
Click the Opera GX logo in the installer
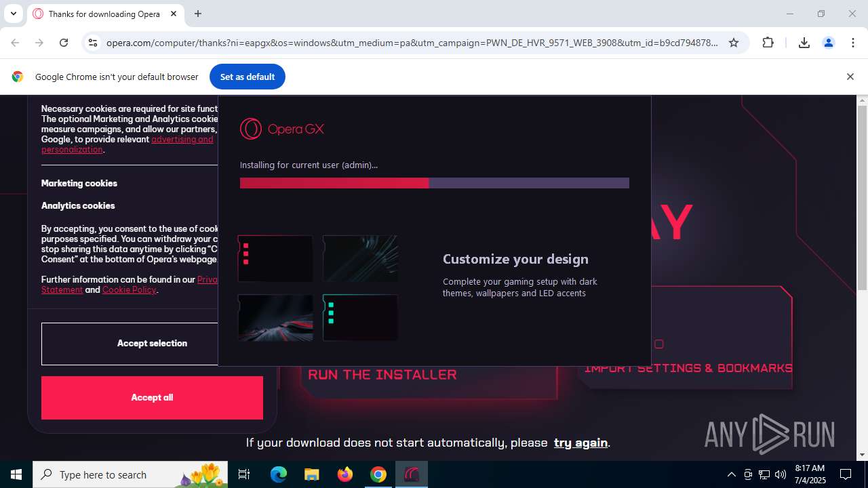[x=282, y=129]
